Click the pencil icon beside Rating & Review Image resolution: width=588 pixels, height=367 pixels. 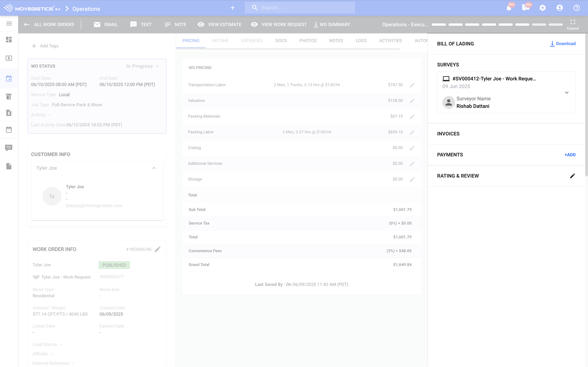572,176
